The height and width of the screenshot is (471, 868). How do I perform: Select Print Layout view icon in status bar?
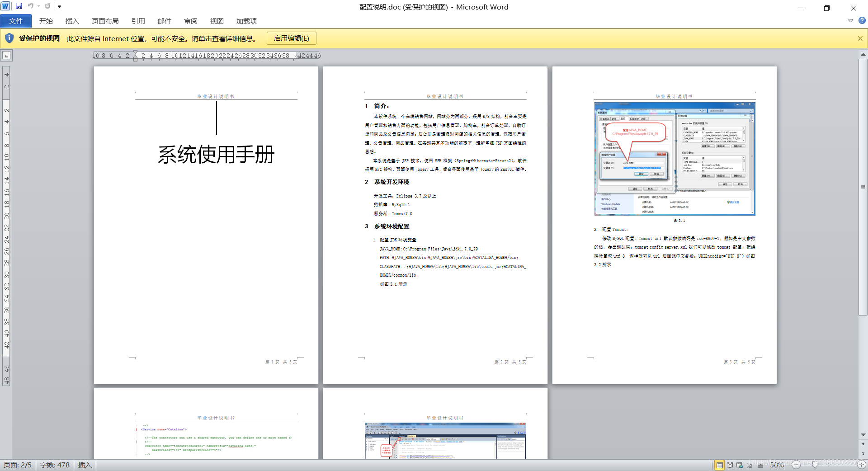click(x=719, y=465)
